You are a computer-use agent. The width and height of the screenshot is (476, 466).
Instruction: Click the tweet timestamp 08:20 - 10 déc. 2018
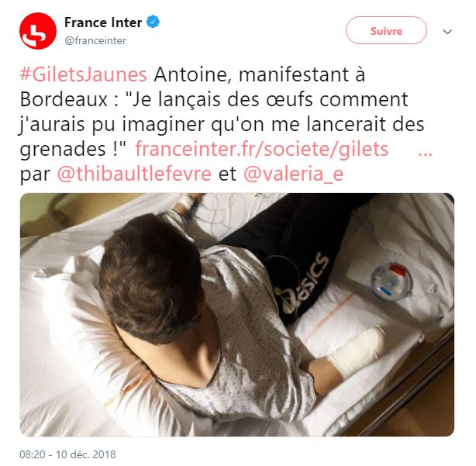pos(67,454)
